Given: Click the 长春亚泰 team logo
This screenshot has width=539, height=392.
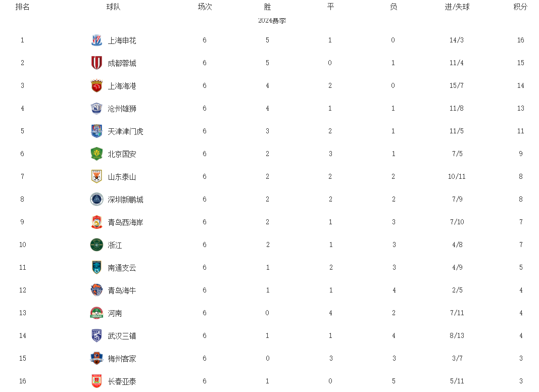Looking at the screenshot, I should (x=96, y=381).
